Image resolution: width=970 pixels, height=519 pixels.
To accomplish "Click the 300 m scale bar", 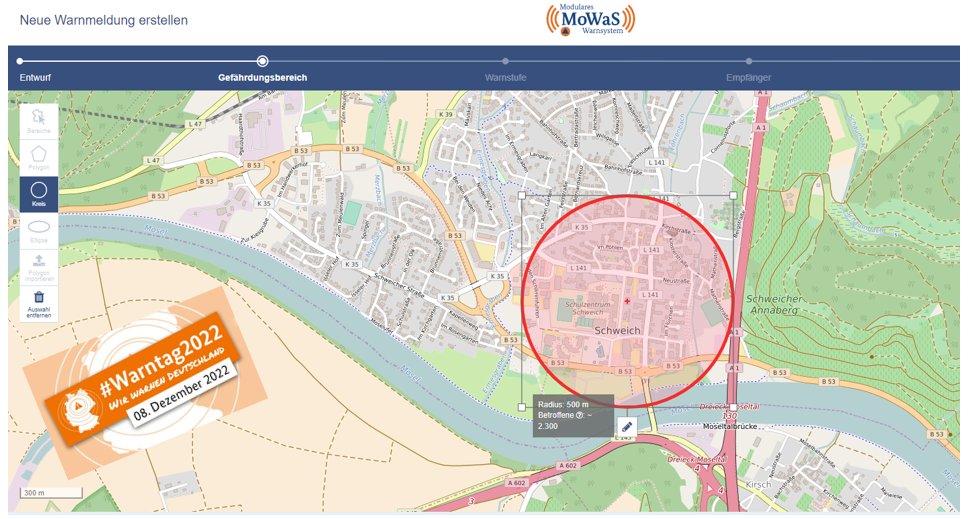I will 51,493.
